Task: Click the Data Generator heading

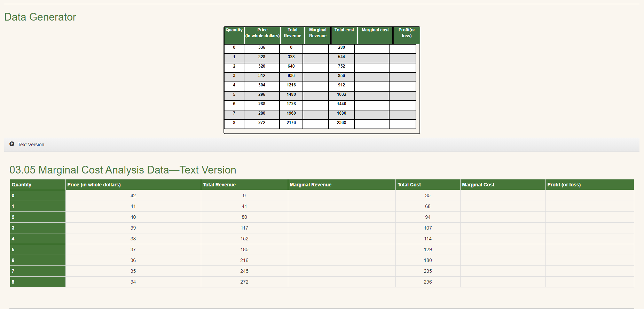Action: click(40, 17)
